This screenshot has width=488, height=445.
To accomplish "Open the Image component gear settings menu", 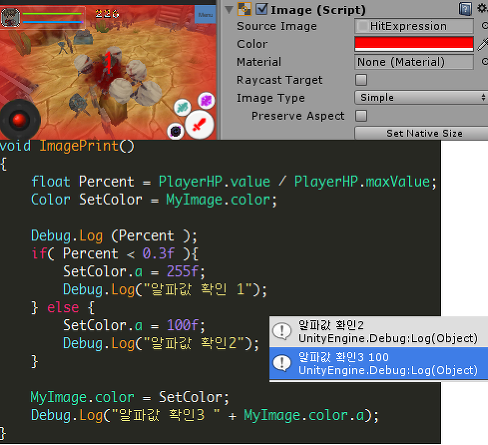I will pos(482,8).
